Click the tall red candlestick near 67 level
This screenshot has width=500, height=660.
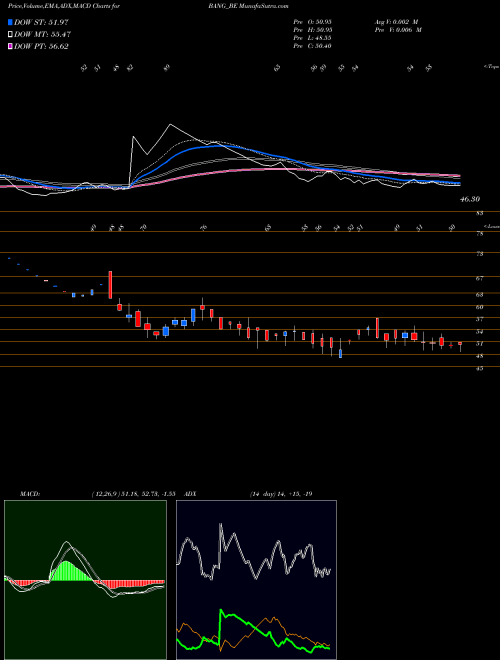point(110,285)
